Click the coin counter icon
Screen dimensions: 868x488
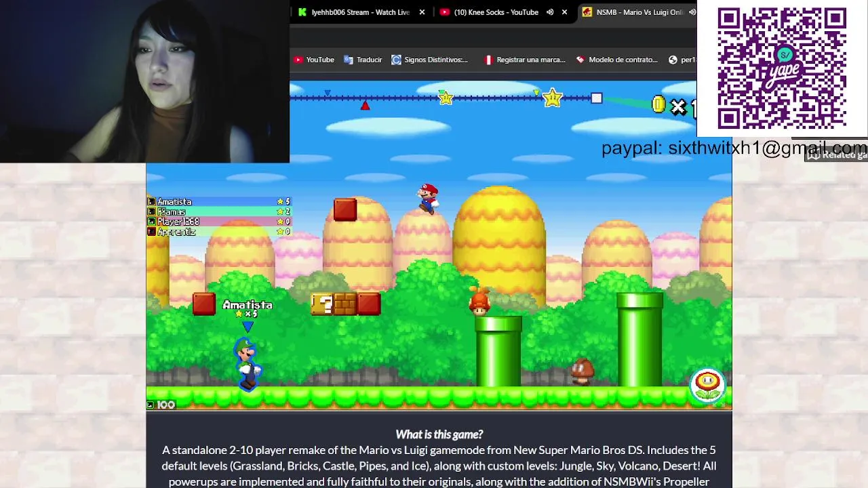click(x=658, y=105)
